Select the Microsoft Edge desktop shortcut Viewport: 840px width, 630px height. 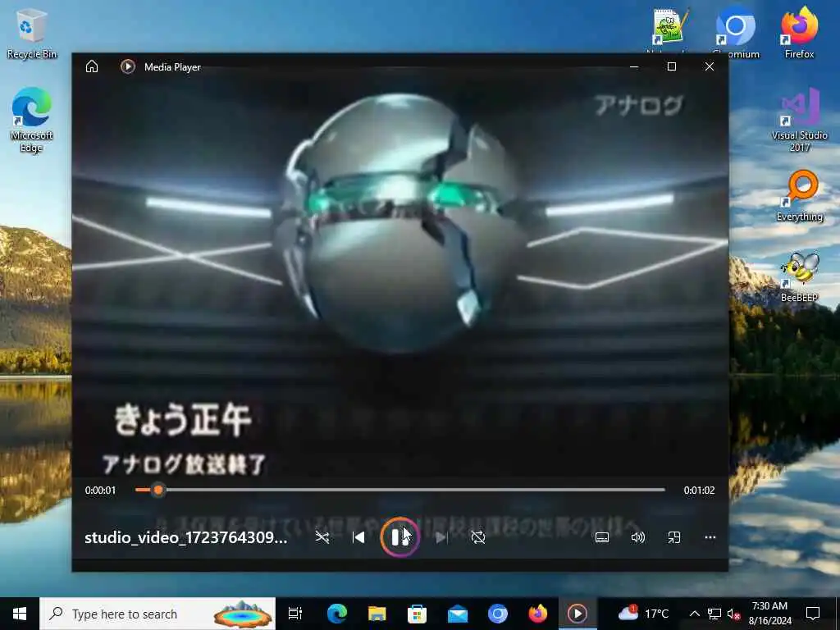pyautogui.click(x=32, y=120)
